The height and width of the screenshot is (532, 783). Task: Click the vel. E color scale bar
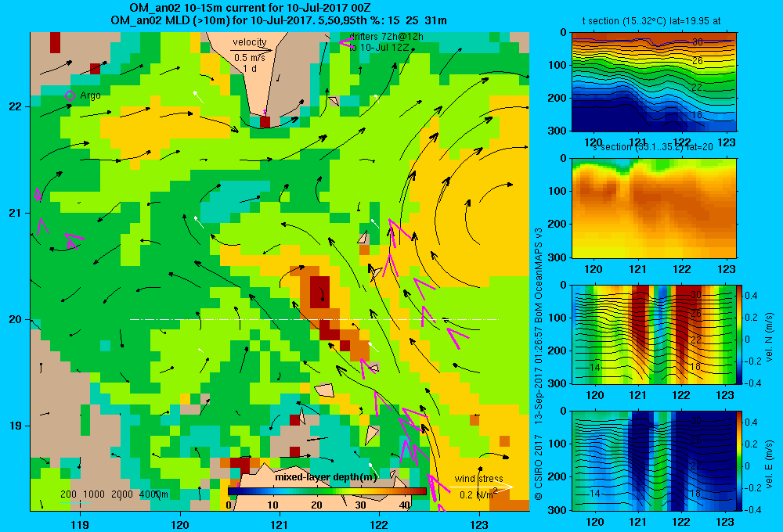click(739, 460)
